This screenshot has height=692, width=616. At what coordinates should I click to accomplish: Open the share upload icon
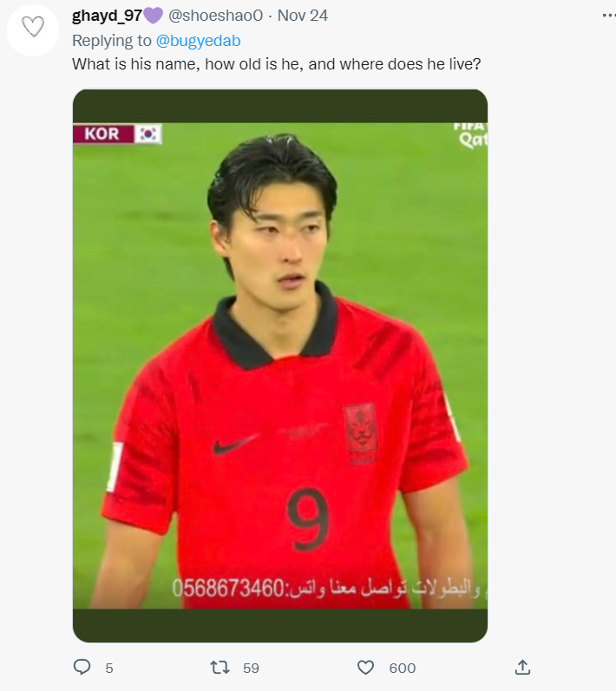522,667
